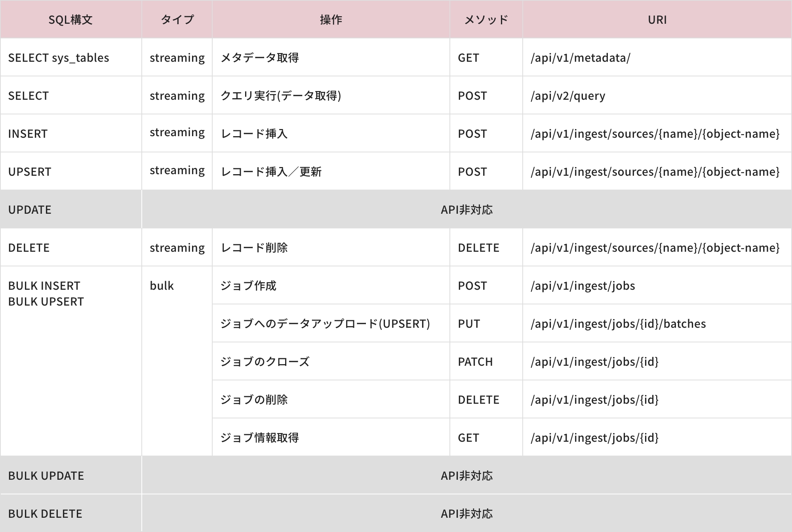
Task: Select the /api/v1/ingest/jobs/{id}/batches URI
Action: [618, 324]
